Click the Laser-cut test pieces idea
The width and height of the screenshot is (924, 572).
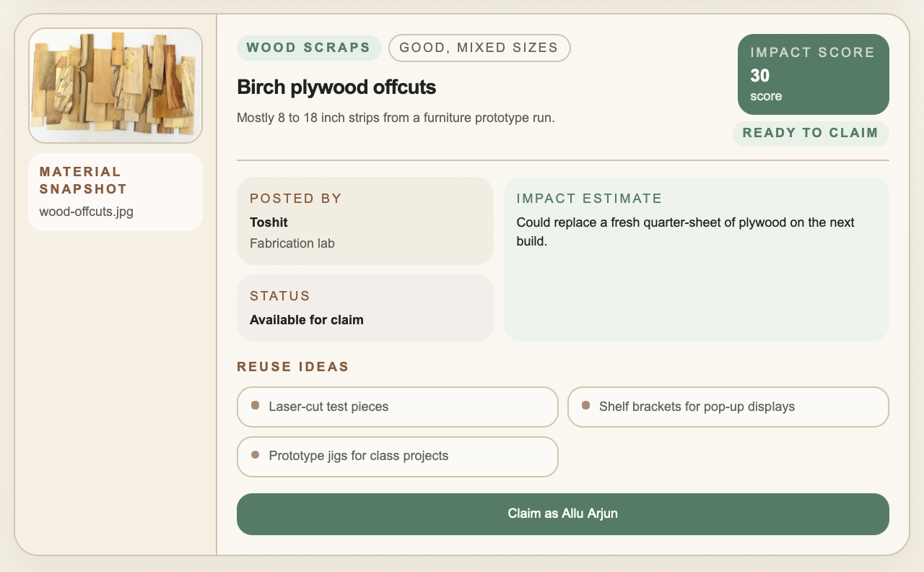[328, 407]
